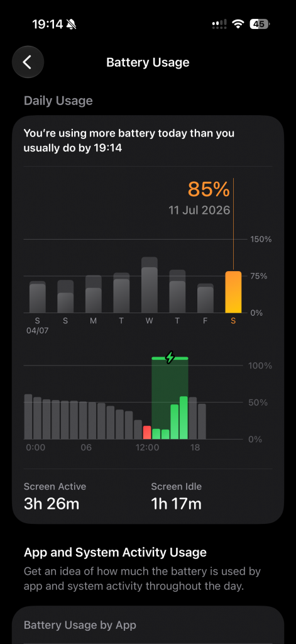Tap the Screen Active 3h 26m stat
The image size is (296, 644).
55,497
